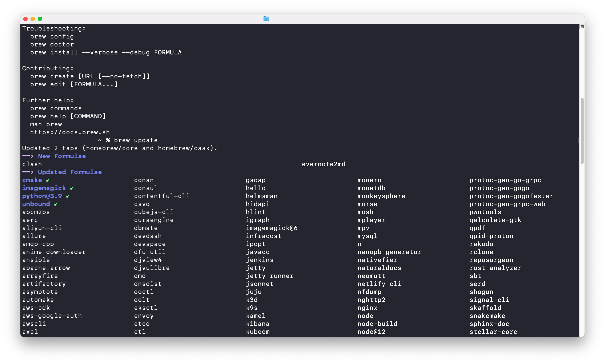This screenshot has width=605, height=364.
Task: Click the 'unbound' installed formula
Action: (36, 204)
